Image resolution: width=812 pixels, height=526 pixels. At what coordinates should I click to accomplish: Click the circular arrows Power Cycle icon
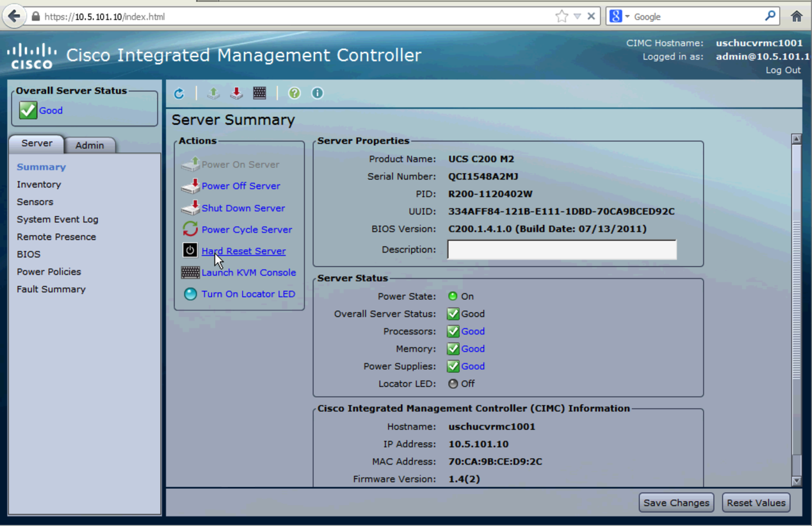(x=190, y=229)
